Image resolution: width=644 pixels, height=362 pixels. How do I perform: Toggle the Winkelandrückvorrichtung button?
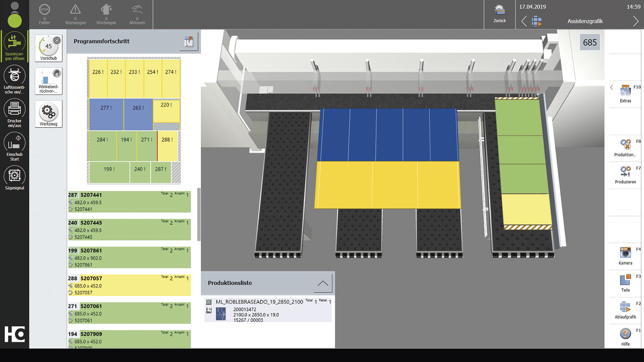coord(49,81)
